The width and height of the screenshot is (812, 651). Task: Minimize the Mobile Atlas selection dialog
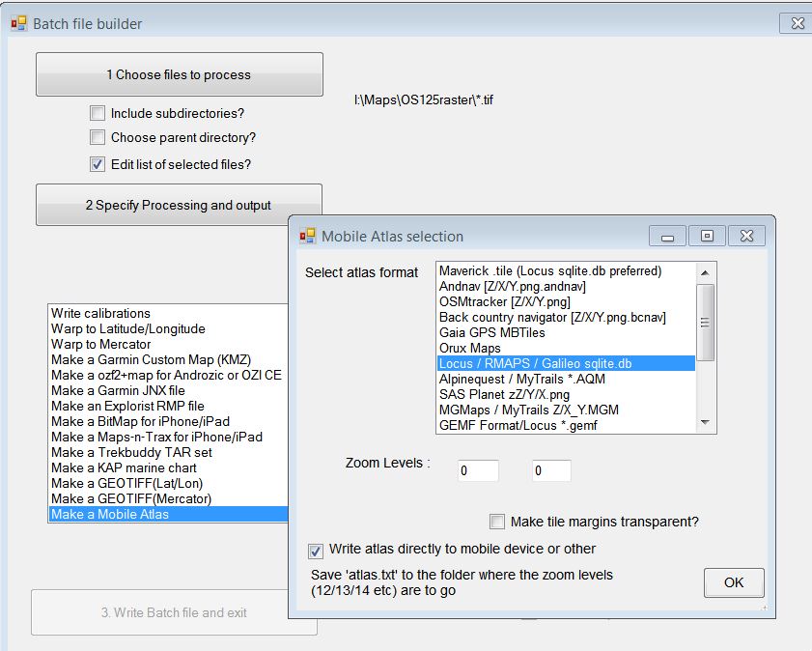pyautogui.click(x=667, y=236)
